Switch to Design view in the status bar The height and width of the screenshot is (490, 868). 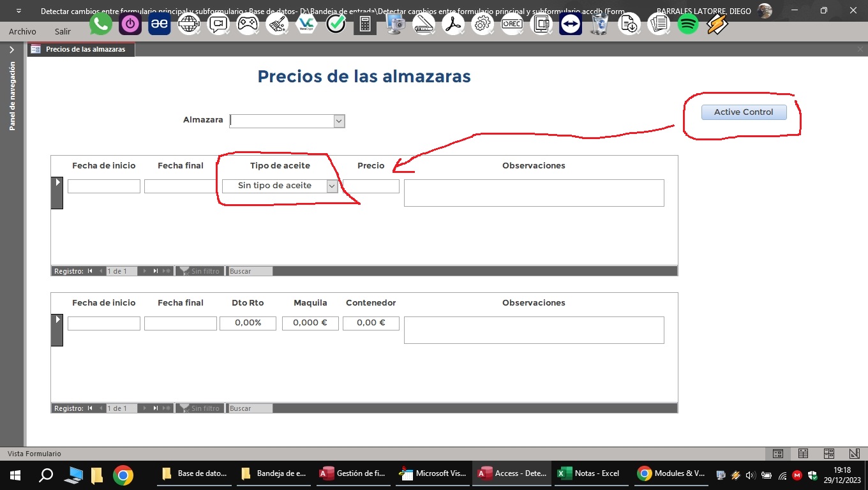coord(855,454)
